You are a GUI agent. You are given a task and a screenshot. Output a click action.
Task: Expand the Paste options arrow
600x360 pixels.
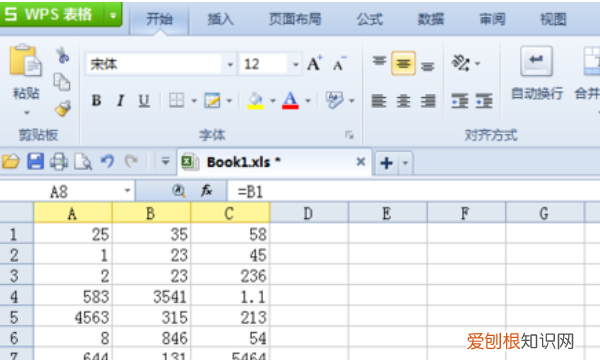[26, 112]
